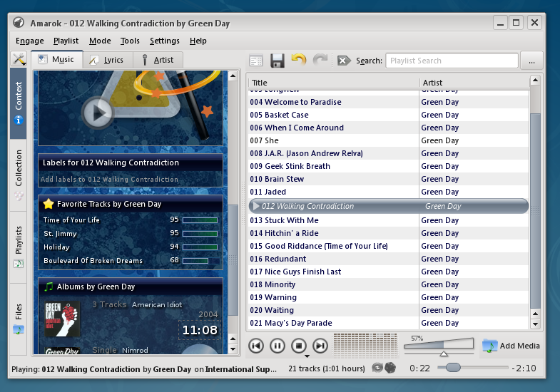
Task: Select track 007 She
Action: pos(389,140)
